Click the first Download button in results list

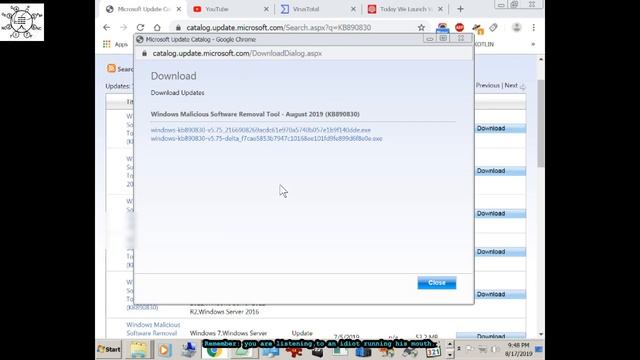[x=500, y=129]
